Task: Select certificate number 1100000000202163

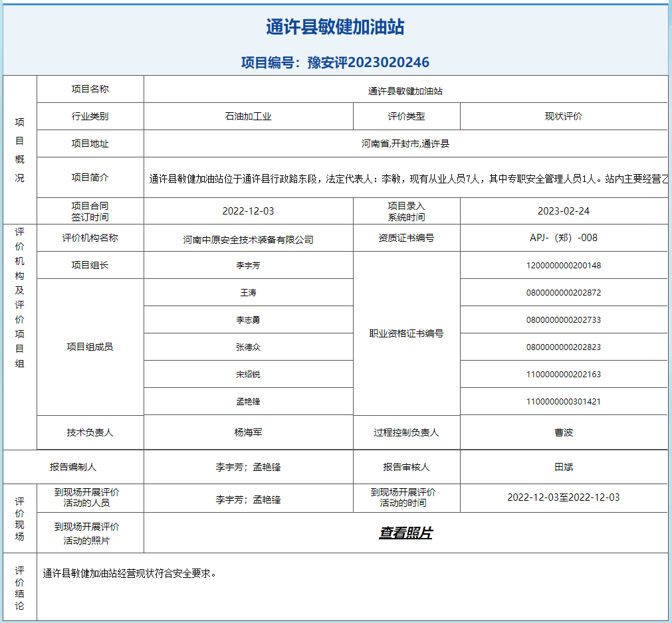Action: (564, 374)
